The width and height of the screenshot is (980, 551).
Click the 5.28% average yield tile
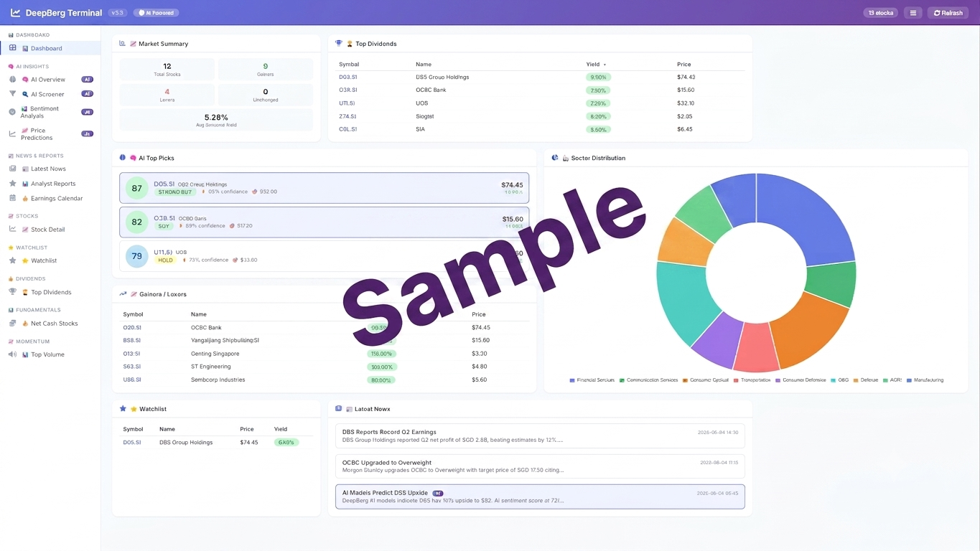[216, 120]
